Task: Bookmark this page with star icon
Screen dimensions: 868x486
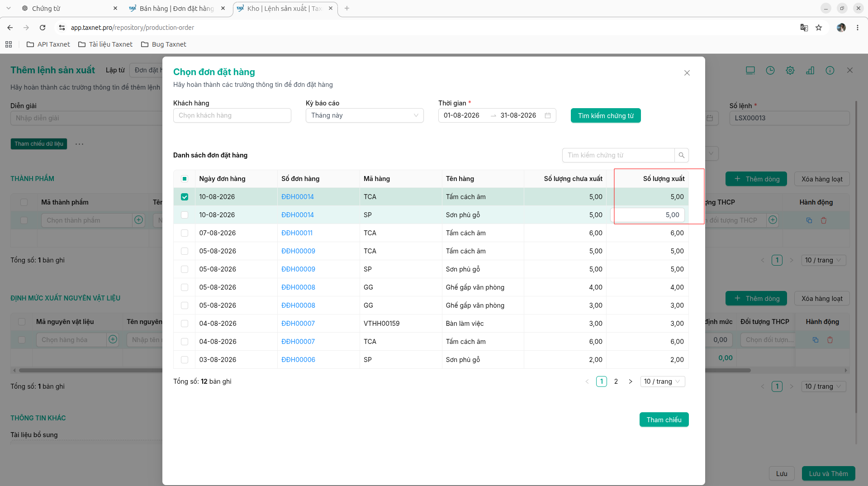Action: coord(818,28)
